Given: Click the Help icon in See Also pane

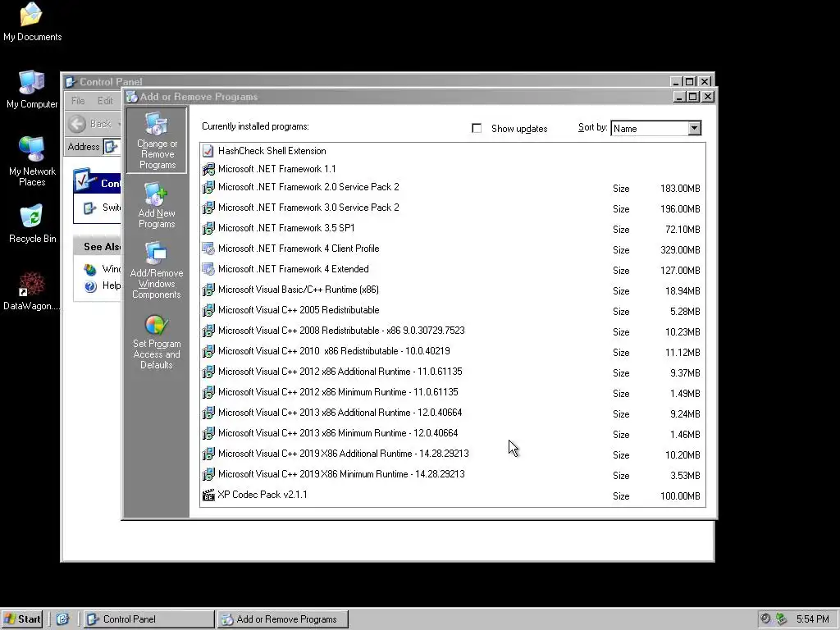Looking at the screenshot, I should click(90, 286).
